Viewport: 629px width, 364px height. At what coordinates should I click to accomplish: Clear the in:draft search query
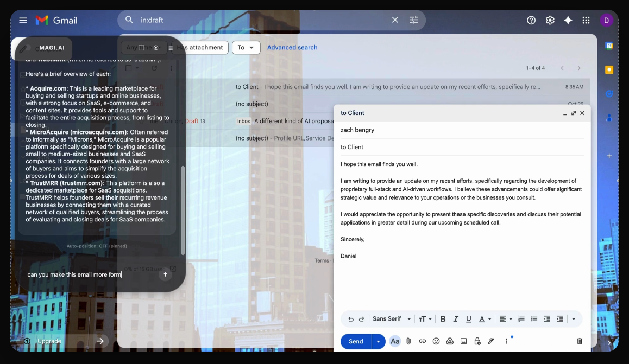point(395,20)
